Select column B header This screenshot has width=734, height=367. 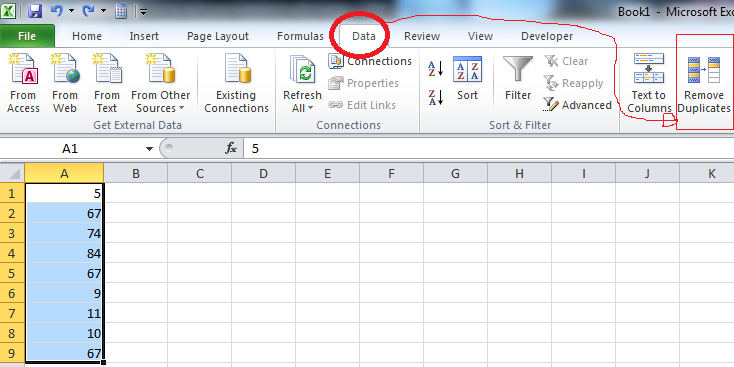point(136,173)
